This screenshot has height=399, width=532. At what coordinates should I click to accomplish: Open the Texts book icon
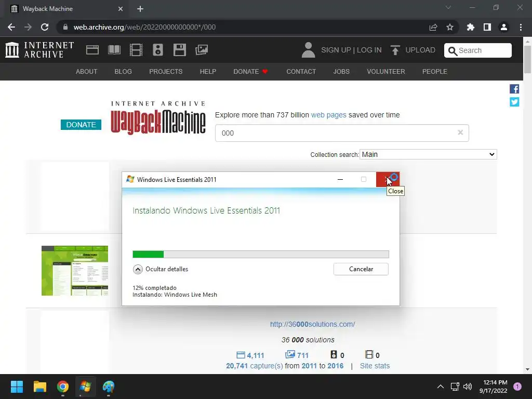114,50
